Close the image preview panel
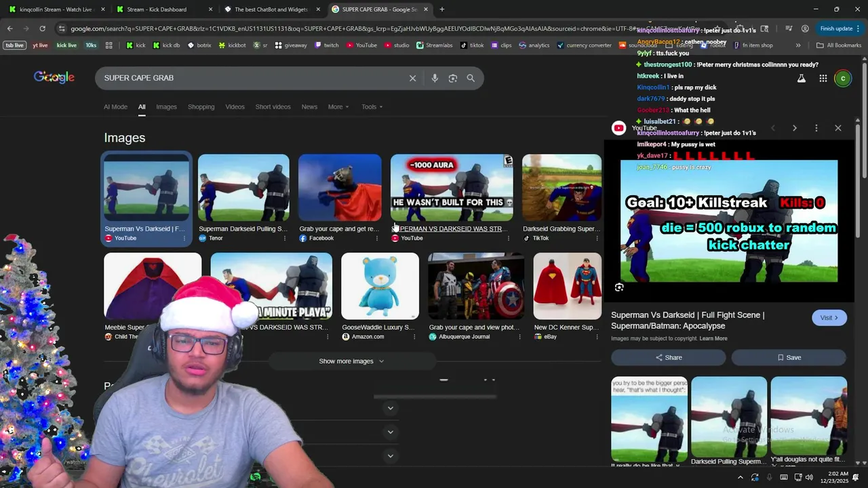 838,128
